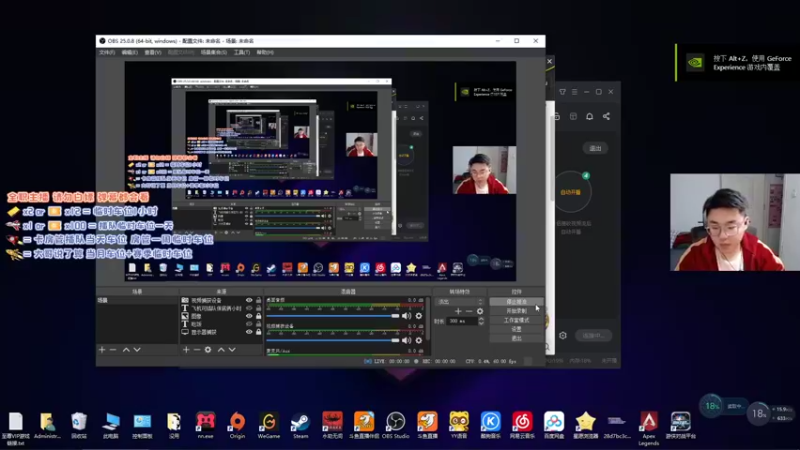The image size is (800, 450).
Task: Toggle visibility eye of the 飞机 text source
Action: click(x=249, y=308)
